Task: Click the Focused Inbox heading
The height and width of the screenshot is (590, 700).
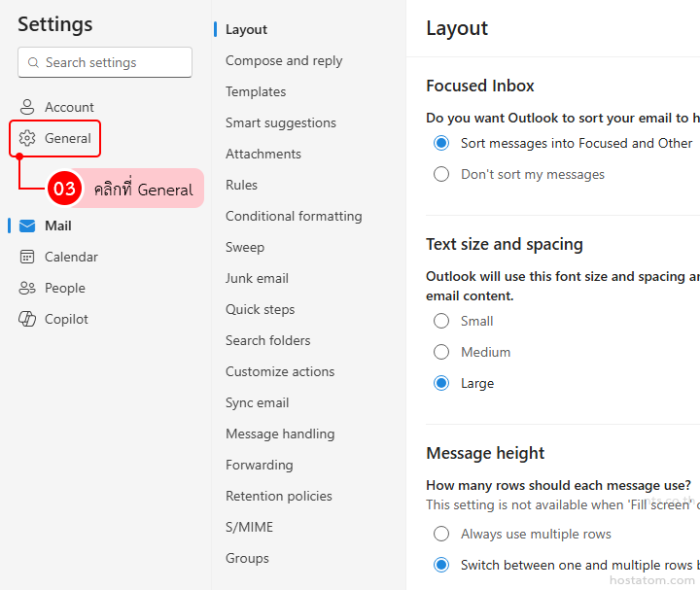Action: pos(480,86)
